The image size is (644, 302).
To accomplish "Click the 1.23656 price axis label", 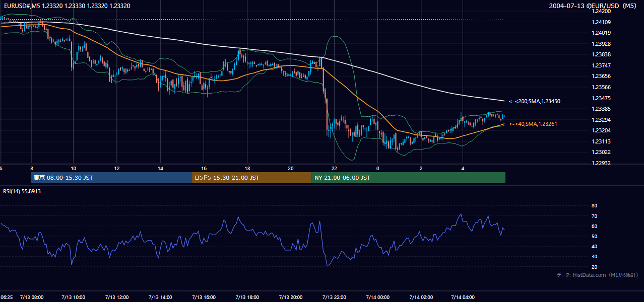I will tap(601, 76).
